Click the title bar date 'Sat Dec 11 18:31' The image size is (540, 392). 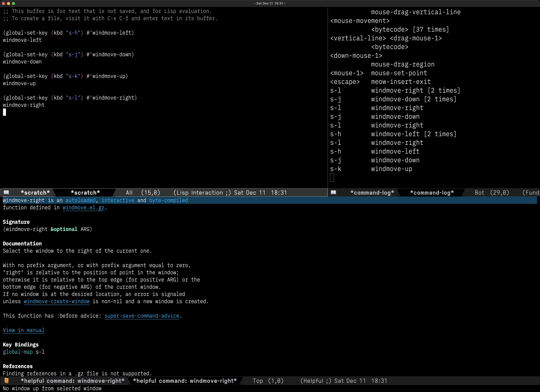pyautogui.click(x=270, y=3)
